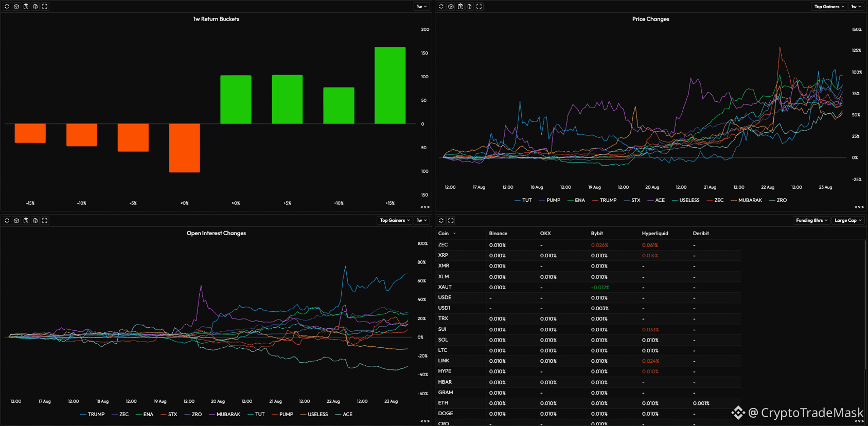Refresh the Open Interest Changes chart

[7, 221]
